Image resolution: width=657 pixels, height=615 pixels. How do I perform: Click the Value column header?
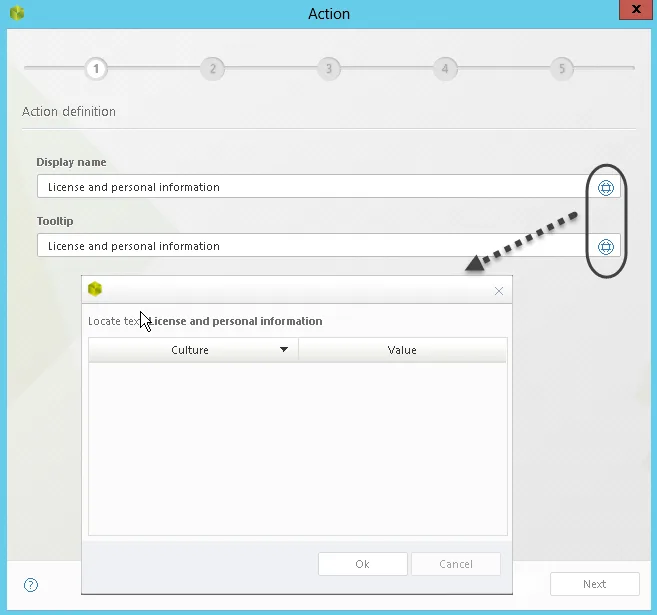[402, 350]
